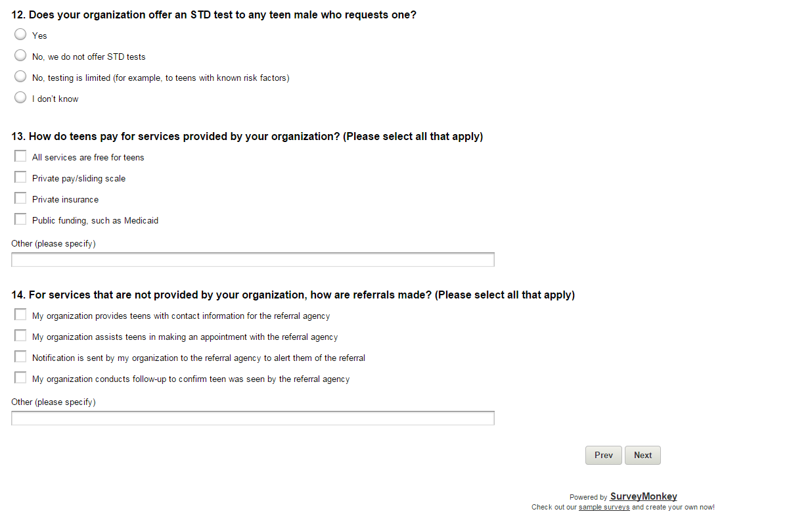The width and height of the screenshot is (812, 524).
Task: Check 'All services are free for teens'
Action: (x=20, y=156)
